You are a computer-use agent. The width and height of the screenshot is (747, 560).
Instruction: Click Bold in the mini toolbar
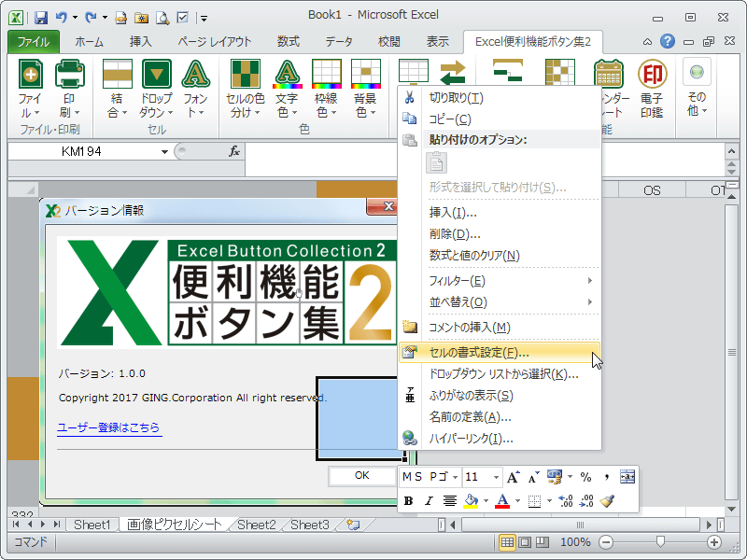[408, 501]
